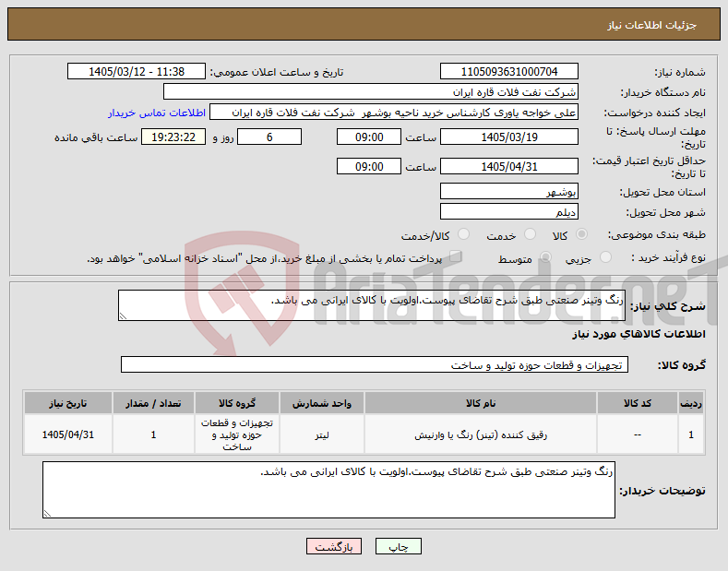Click the گروه کالا field

click(375, 365)
